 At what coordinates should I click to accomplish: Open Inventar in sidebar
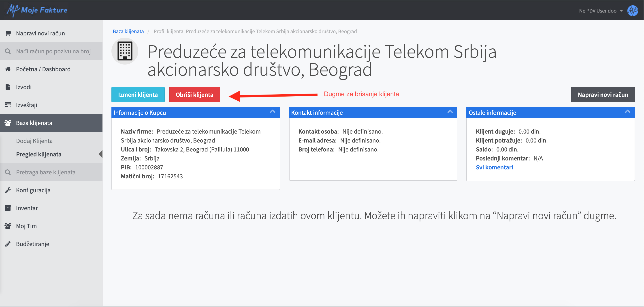tap(51, 208)
